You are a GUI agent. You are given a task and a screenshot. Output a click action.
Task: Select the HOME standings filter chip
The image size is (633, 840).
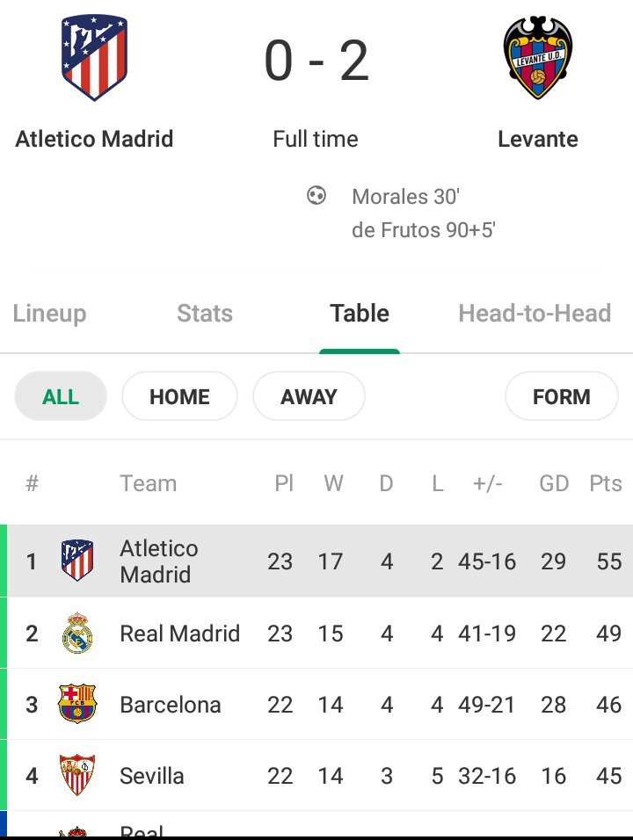coord(179,396)
